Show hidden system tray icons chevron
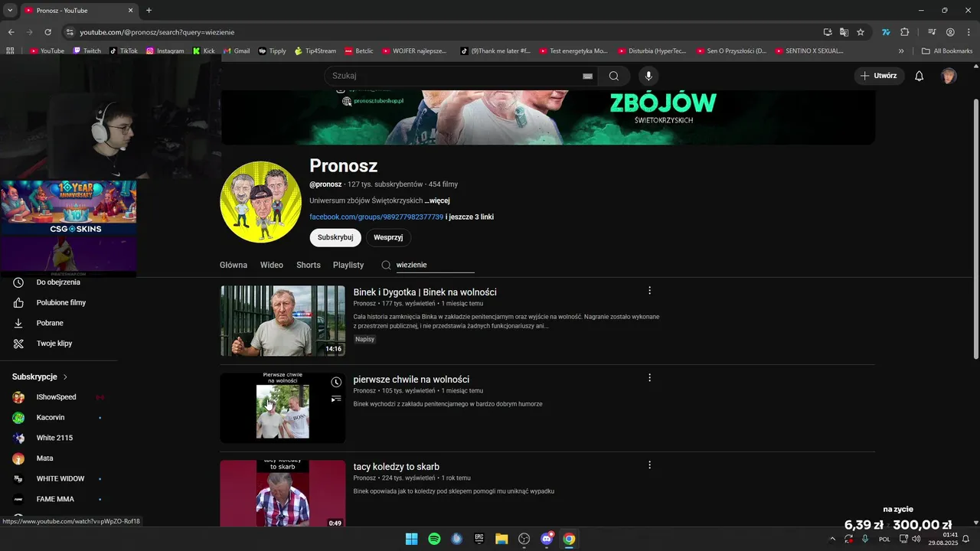 [x=833, y=539]
